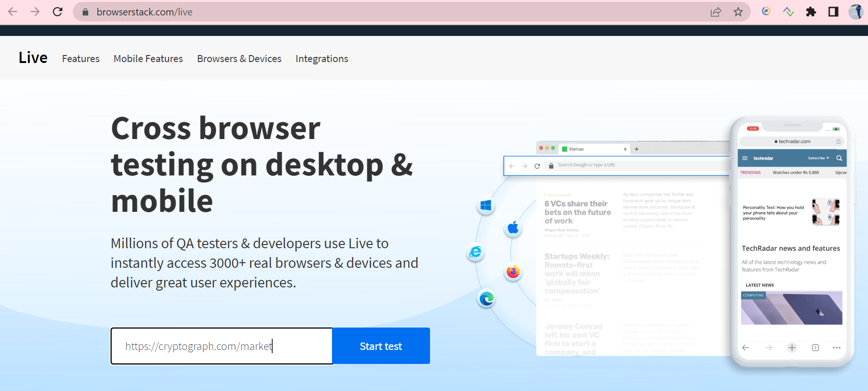Reload the page with the refresh icon

[x=57, y=12]
